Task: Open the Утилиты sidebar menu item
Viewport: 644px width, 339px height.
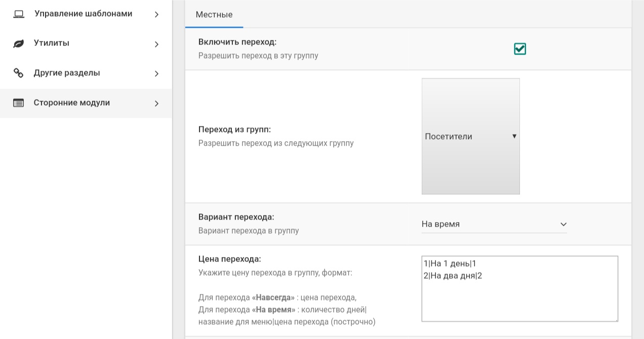Action: [x=52, y=43]
